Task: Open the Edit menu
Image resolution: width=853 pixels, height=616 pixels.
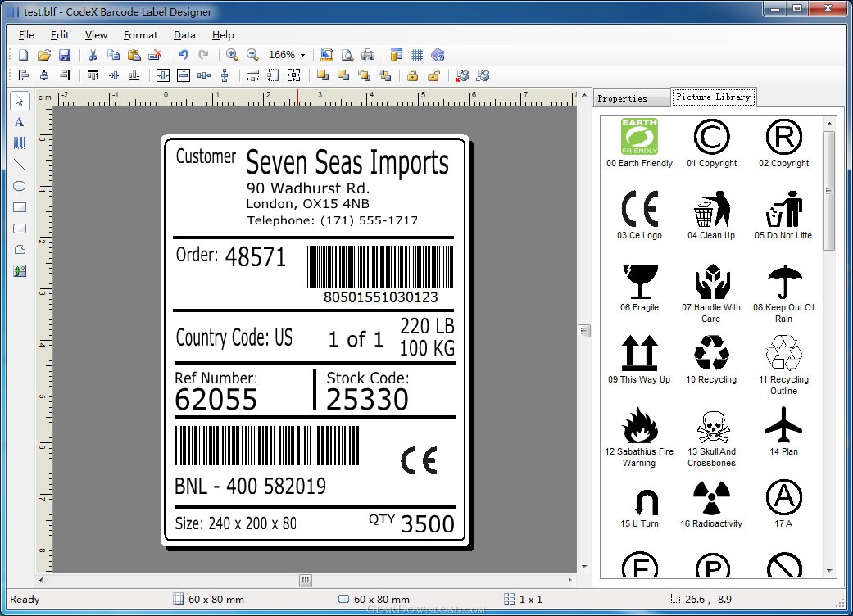Action: tap(60, 34)
